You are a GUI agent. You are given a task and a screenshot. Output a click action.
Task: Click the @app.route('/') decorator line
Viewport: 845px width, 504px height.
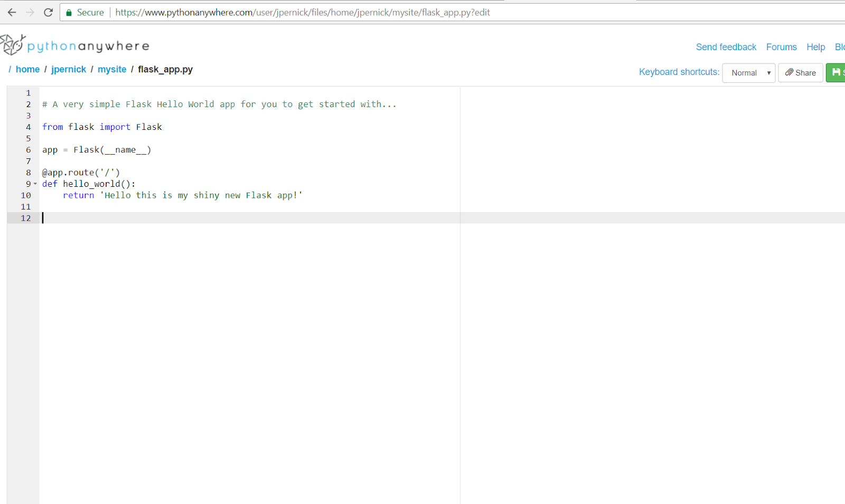pyautogui.click(x=81, y=173)
